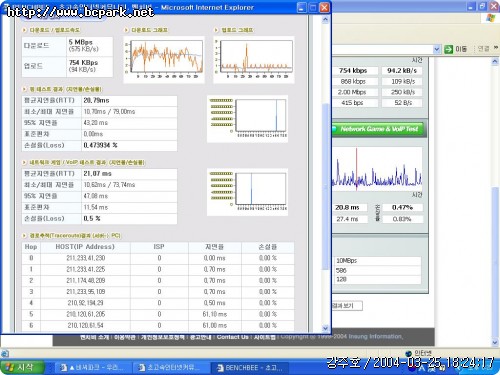Click the 2.00 Mbps value in back window
The image size is (500, 375).
[352, 92]
